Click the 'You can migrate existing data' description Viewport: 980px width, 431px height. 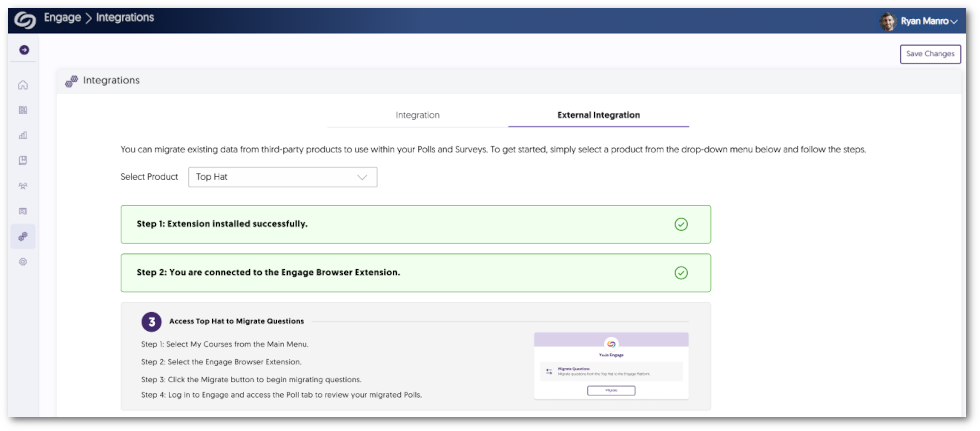[x=493, y=151]
